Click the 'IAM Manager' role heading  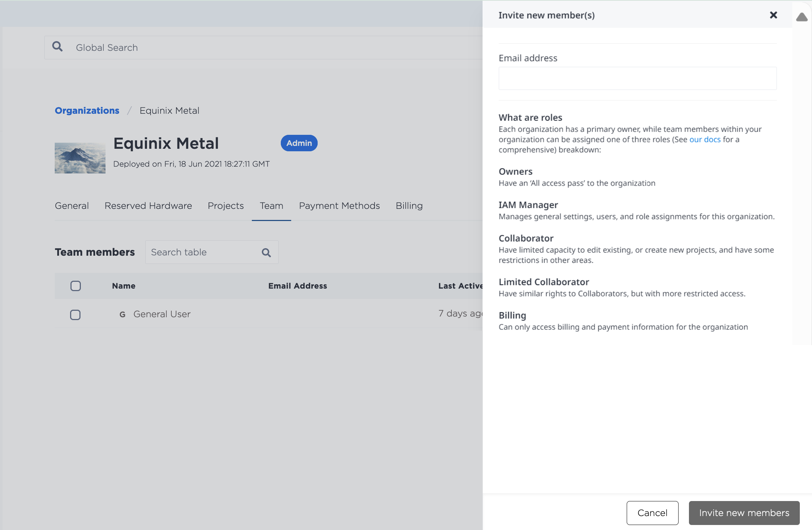(528, 205)
